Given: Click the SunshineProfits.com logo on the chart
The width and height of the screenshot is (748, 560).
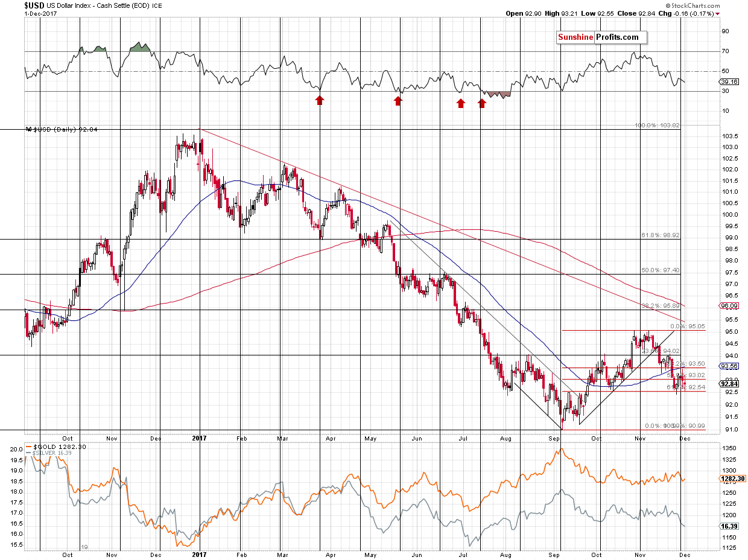Looking at the screenshot, I should (601, 37).
